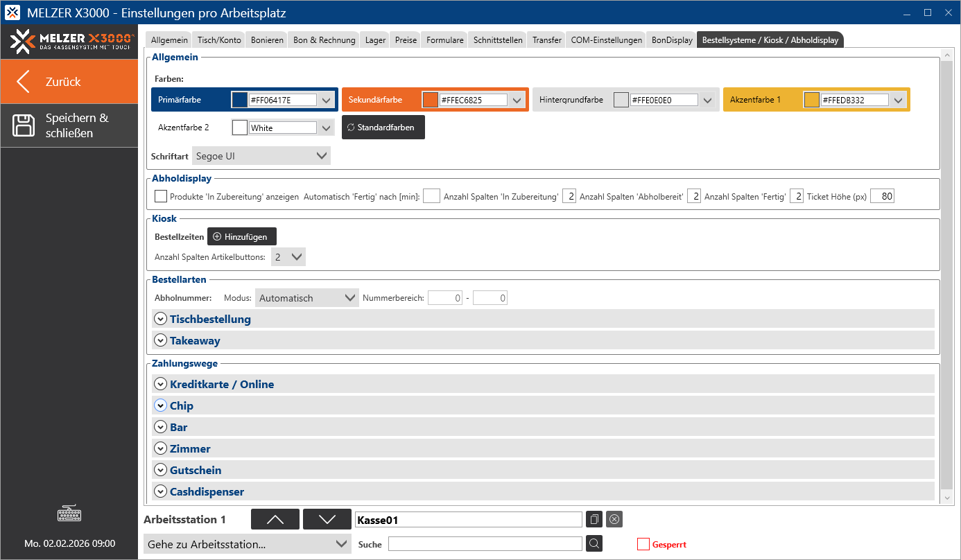Click Anzahl Spalten 'Fertig' field
Viewport: 961px width, 560px height.
(x=797, y=196)
